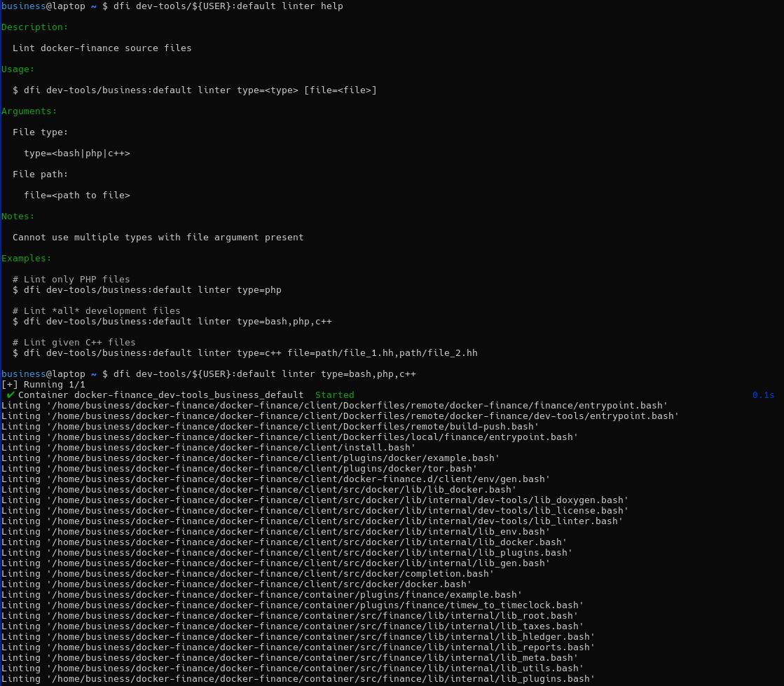Click the linting line for timew_to_timeclock.bash
Viewport: 784px width, 686px height.
click(293, 605)
